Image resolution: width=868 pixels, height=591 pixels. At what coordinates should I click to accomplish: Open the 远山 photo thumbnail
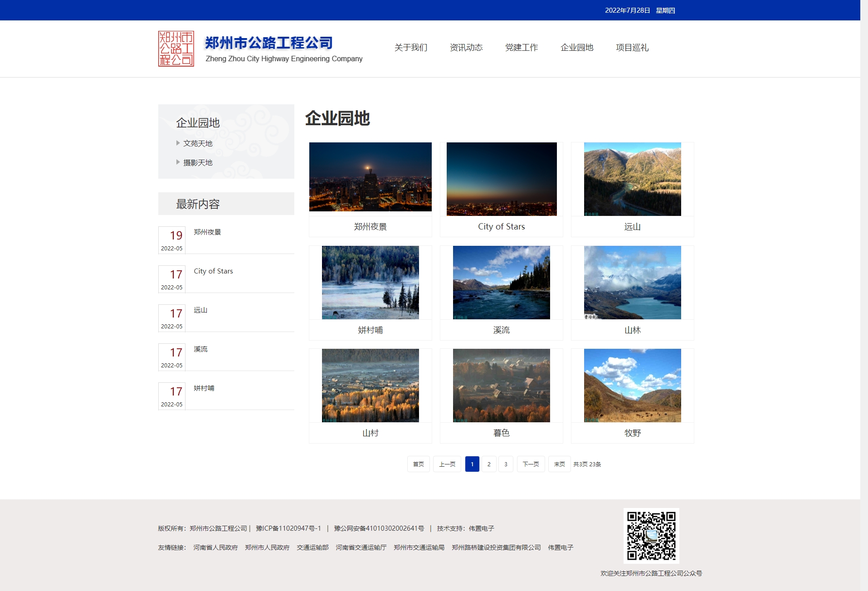[632, 177]
